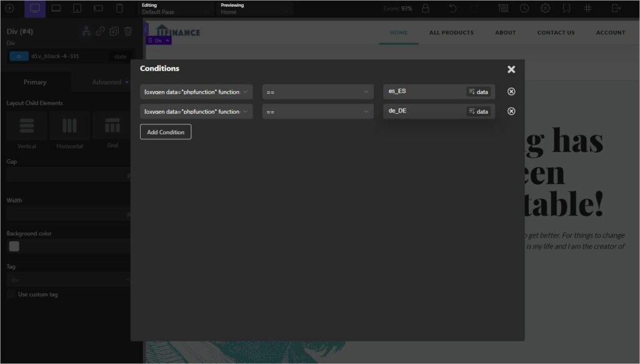
Task: Delete the Div with trash icon
Action: (128, 31)
